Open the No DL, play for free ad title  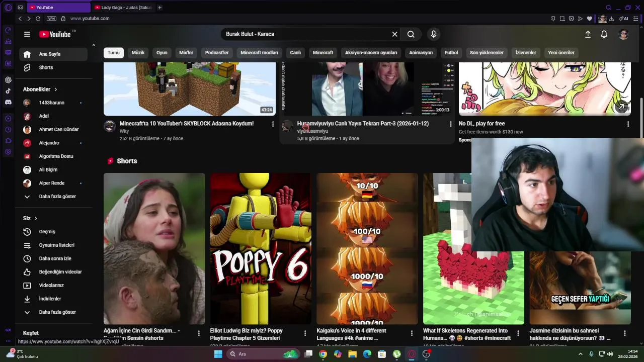(481, 124)
